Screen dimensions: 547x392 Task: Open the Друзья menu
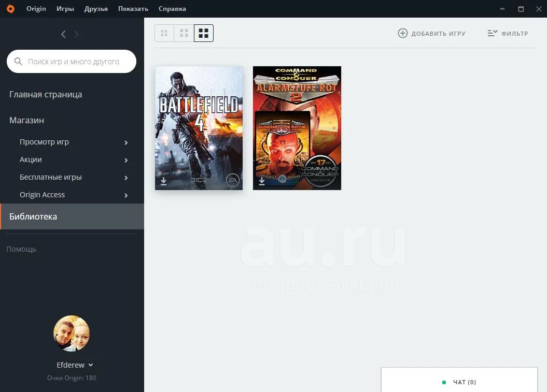pyautogui.click(x=96, y=9)
